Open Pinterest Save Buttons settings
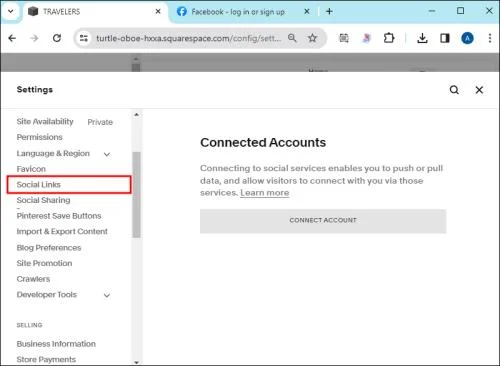 click(x=59, y=216)
